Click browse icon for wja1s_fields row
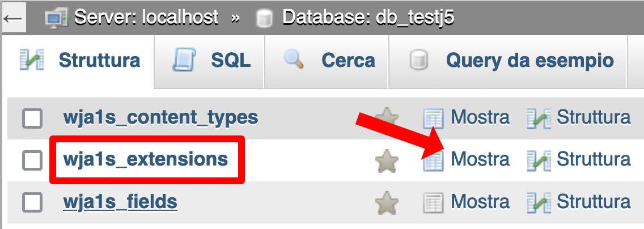Viewport: 644px width, 229px height. click(x=434, y=202)
